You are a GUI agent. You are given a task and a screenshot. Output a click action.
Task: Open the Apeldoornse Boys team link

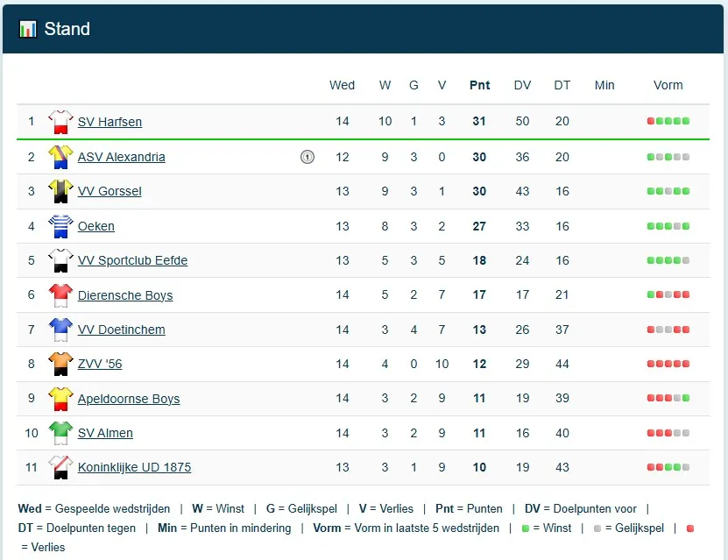pyautogui.click(x=129, y=399)
